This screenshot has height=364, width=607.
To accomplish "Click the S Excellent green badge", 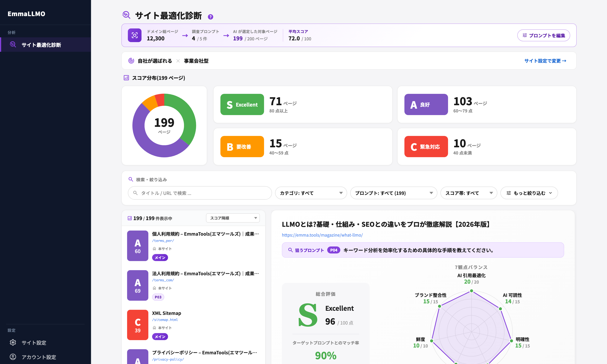I will [x=242, y=104].
